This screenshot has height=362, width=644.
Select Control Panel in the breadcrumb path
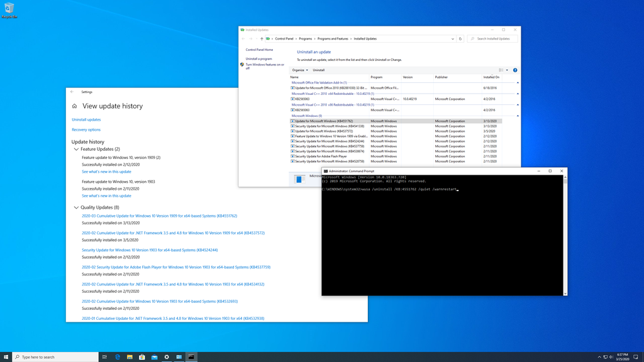pyautogui.click(x=284, y=38)
